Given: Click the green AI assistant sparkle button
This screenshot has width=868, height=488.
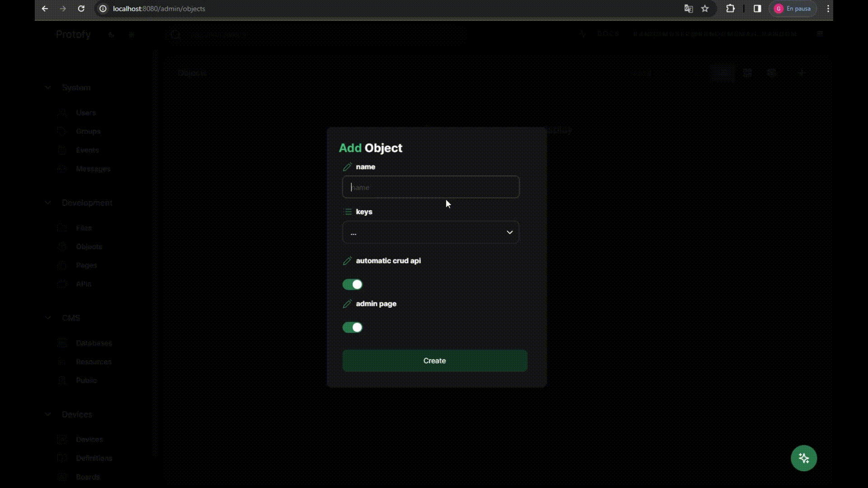Looking at the screenshot, I should tap(803, 458).
